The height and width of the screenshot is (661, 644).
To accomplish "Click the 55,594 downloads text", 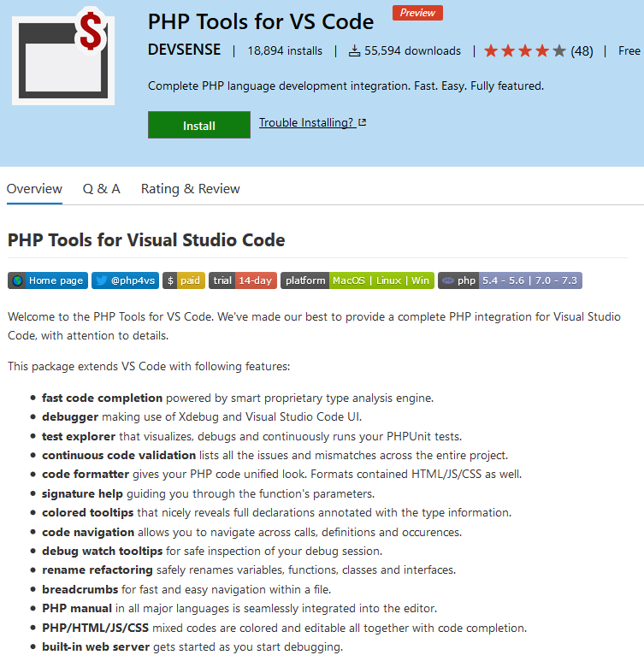I will coord(412,51).
